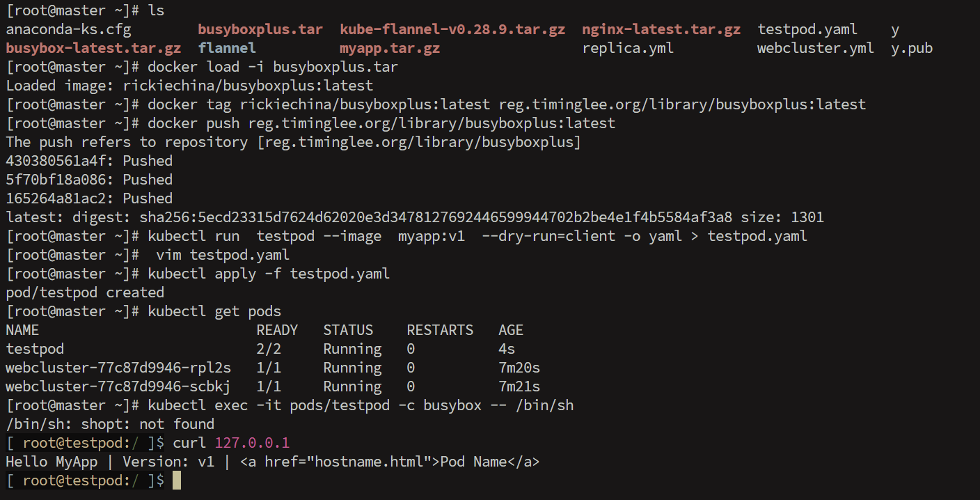Image resolution: width=980 pixels, height=500 pixels.
Task: Click the age value 7m20s
Action: (x=519, y=368)
